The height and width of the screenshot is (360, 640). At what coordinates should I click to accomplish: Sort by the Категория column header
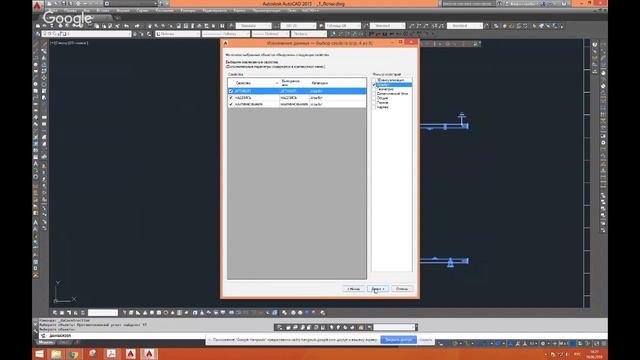(338, 83)
